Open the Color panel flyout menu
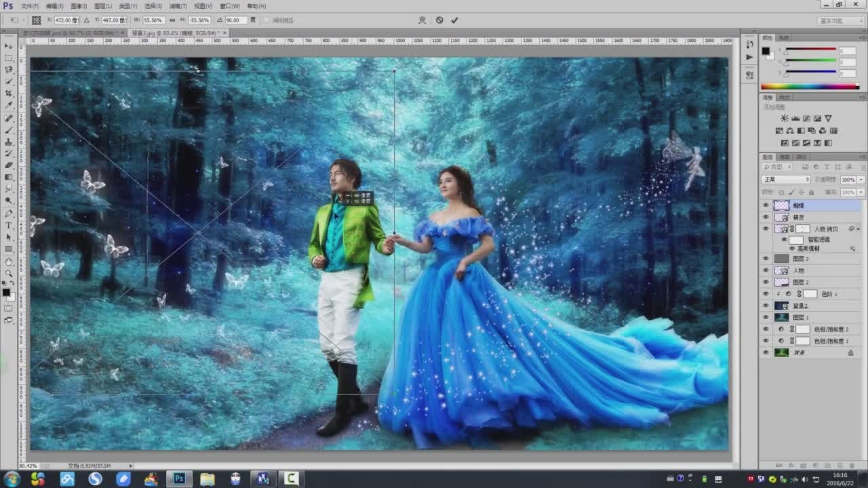Screen dimensions: 868x488 coord(862,37)
